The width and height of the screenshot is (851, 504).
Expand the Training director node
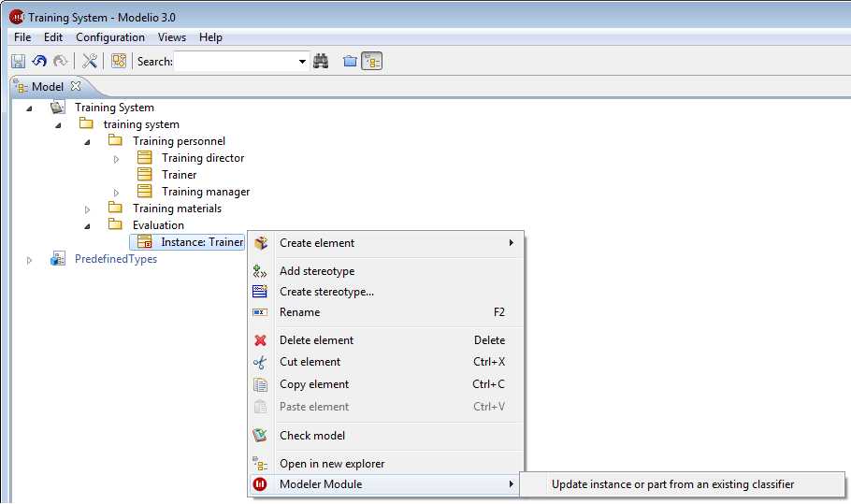click(117, 159)
